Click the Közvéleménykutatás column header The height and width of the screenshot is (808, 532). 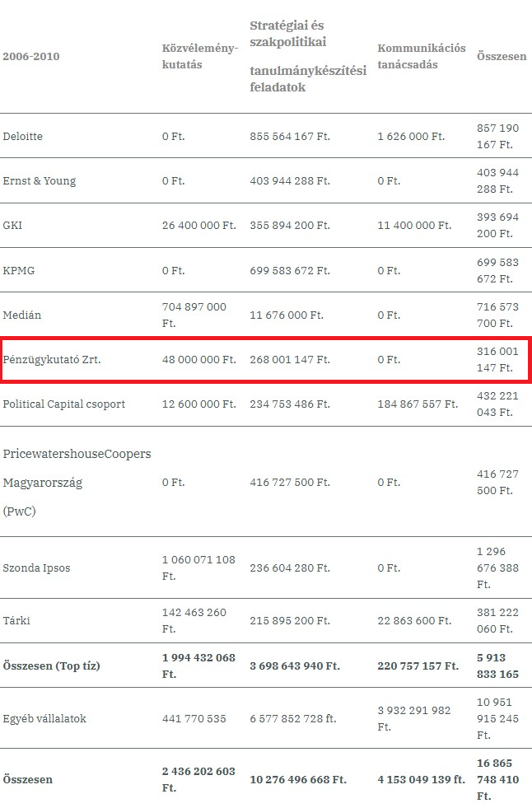(200, 56)
